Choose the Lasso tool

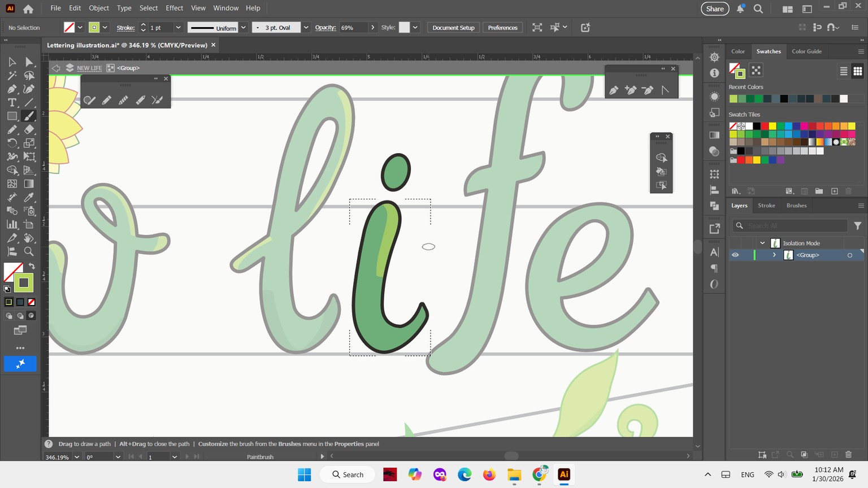click(x=29, y=75)
